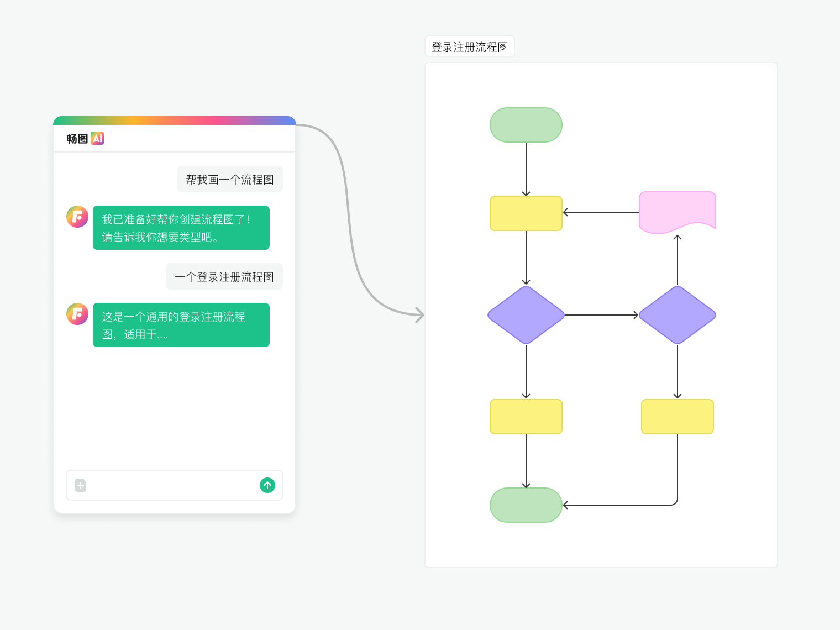840x630 pixels.
Task: Select the right purple decision diamond
Action: click(678, 315)
